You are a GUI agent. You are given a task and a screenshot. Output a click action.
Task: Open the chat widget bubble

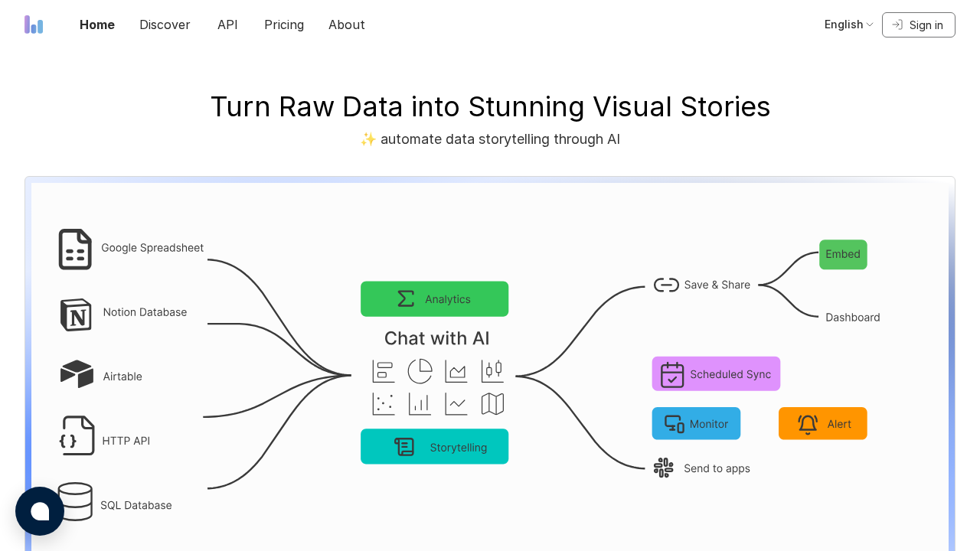click(x=40, y=511)
